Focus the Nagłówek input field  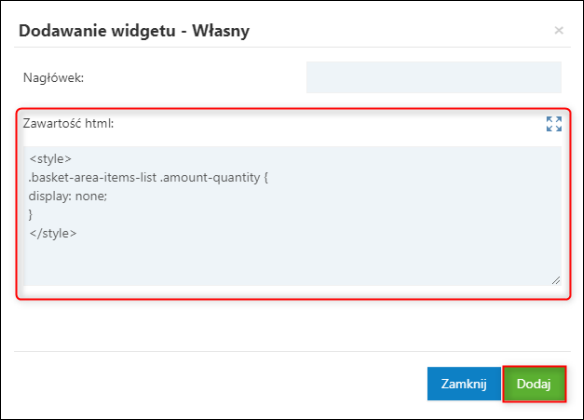434,77
